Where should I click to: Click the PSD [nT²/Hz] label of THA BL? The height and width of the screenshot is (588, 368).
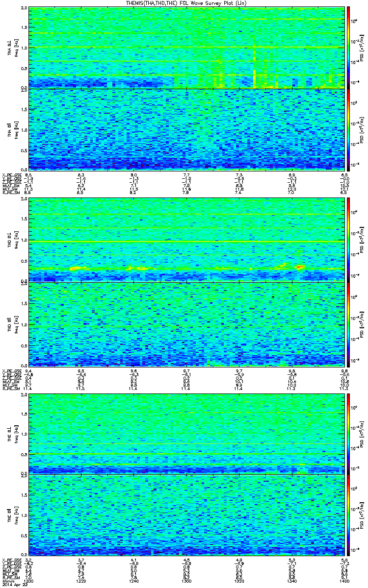pos(362,48)
